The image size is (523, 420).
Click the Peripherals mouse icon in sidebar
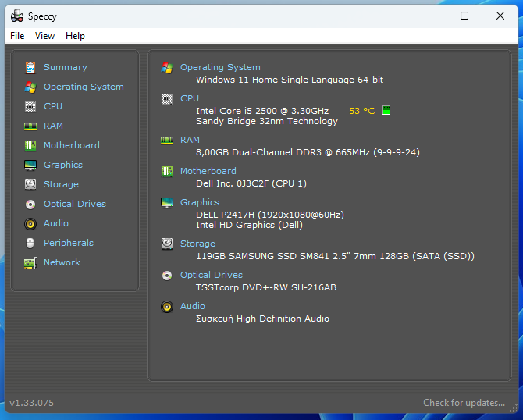pyautogui.click(x=30, y=244)
